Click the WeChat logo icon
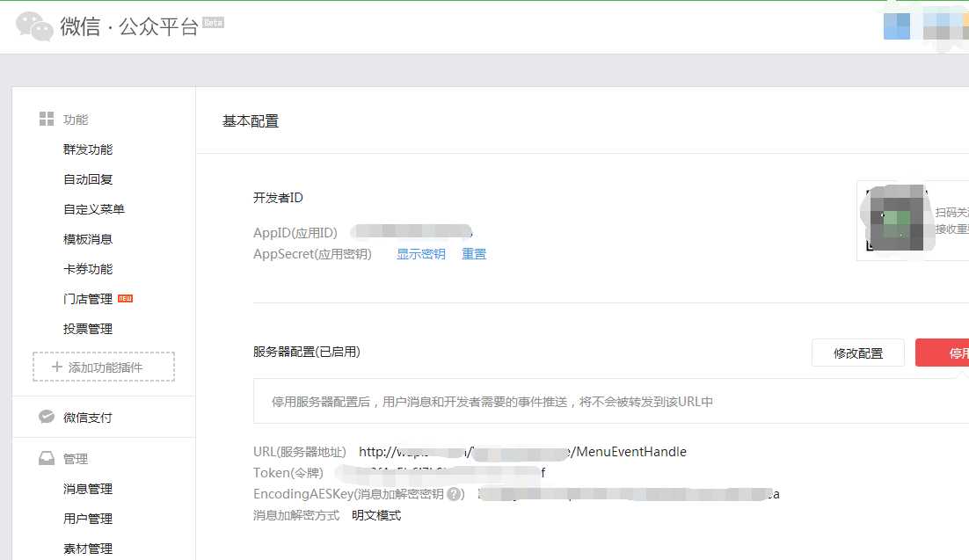969x560 pixels. 34,26
